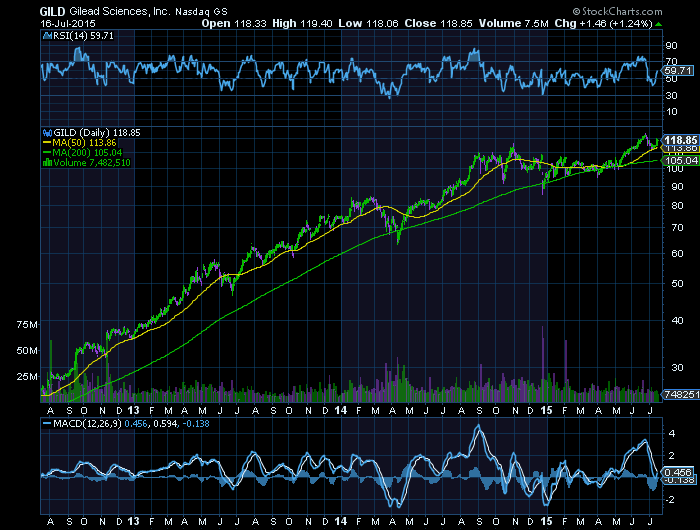
Task: Click the MA(50) 113.86 legend text
Action: tap(84, 143)
